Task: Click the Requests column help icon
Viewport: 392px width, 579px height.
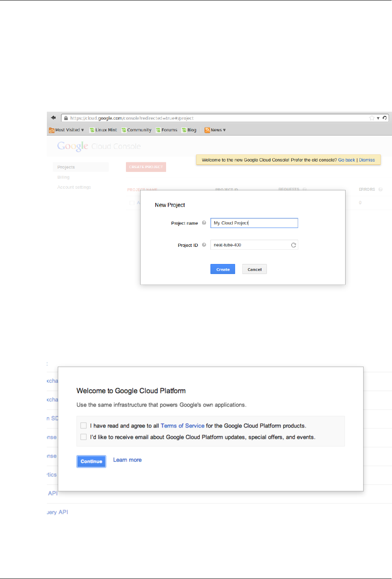Action: coord(305,190)
